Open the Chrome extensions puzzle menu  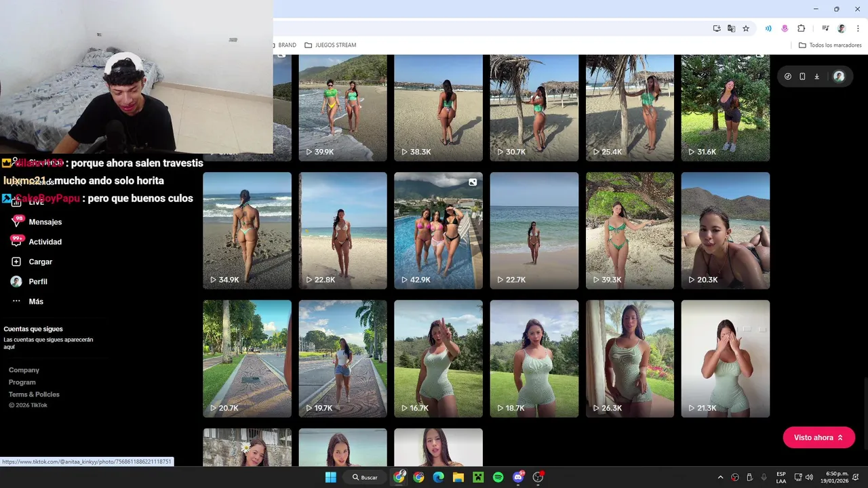coord(801,28)
